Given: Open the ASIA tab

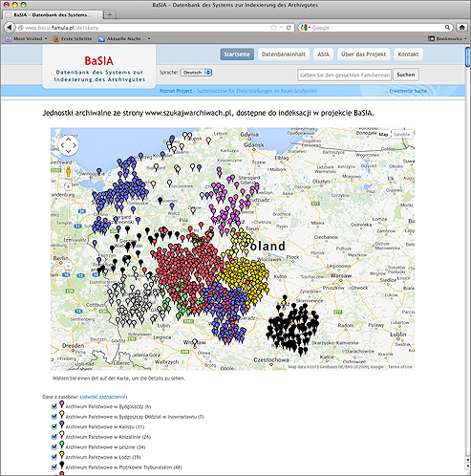Looking at the screenshot, I should [x=323, y=54].
